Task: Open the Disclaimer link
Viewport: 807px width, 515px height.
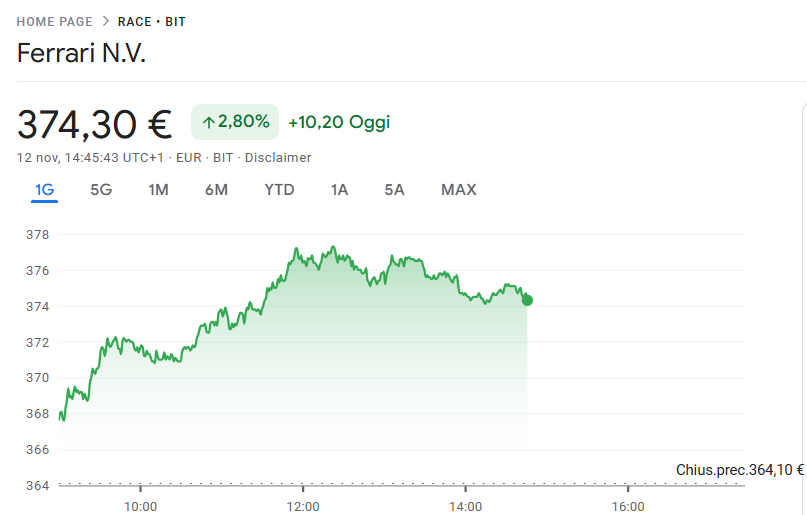Action: [278, 158]
